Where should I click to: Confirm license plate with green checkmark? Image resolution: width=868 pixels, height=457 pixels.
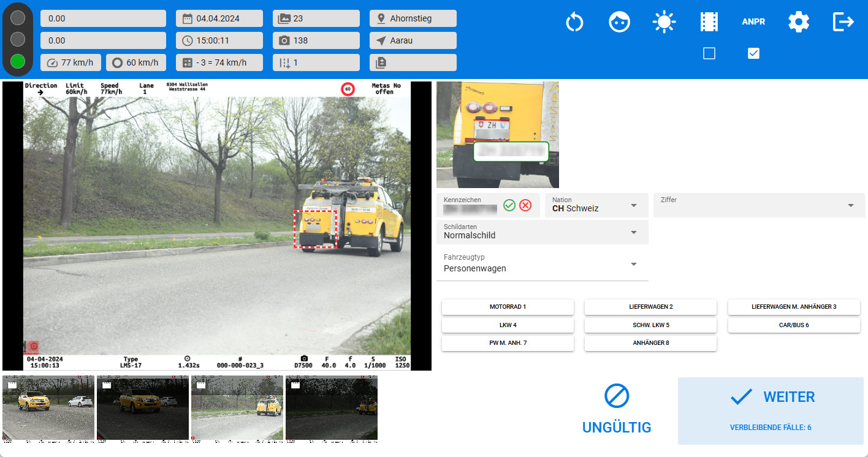coord(509,205)
